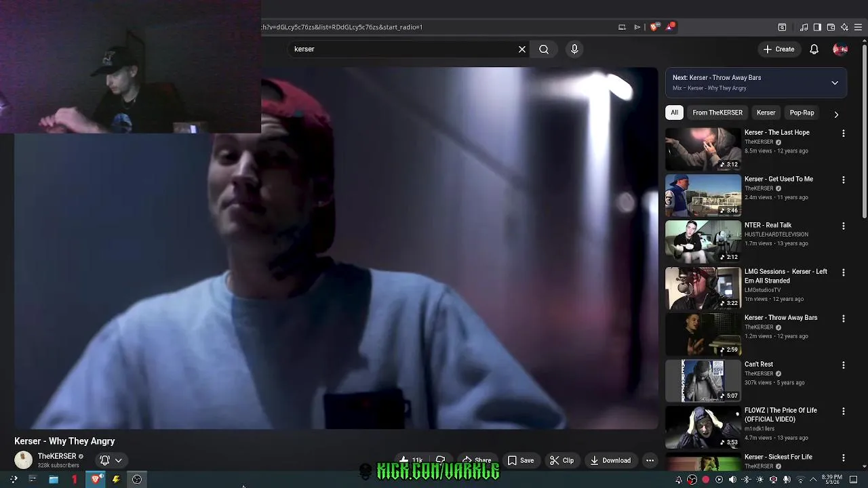Open the Brave playlist music note icon
This screenshot has height=488, width=868.
tap(804, 27)
